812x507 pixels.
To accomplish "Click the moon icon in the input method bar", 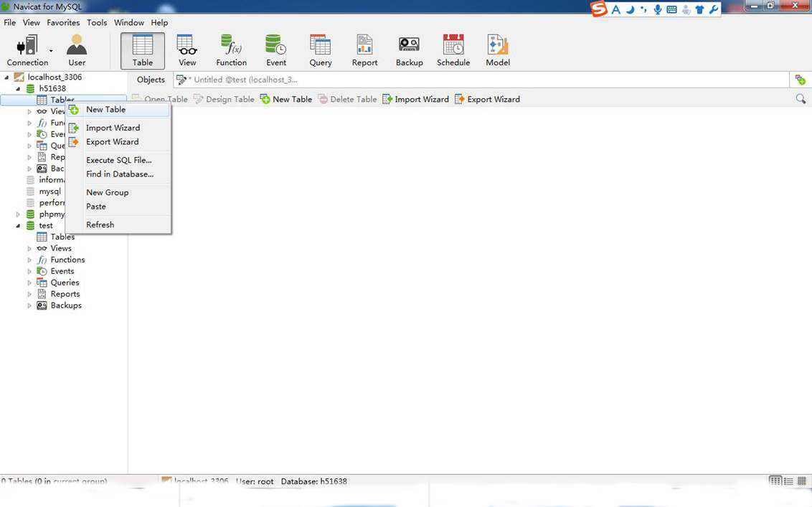I will pos(630,9).
